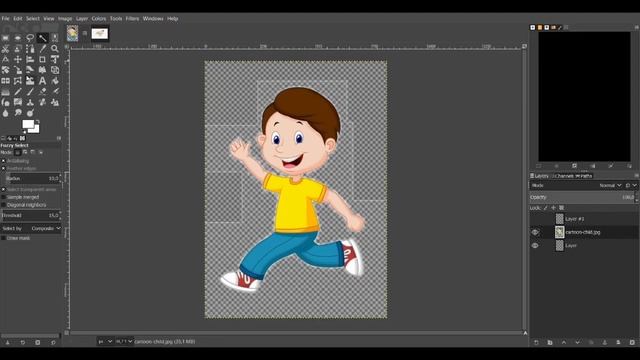
Task: Select the Scissors Select tool
Action: coord(5,49)
